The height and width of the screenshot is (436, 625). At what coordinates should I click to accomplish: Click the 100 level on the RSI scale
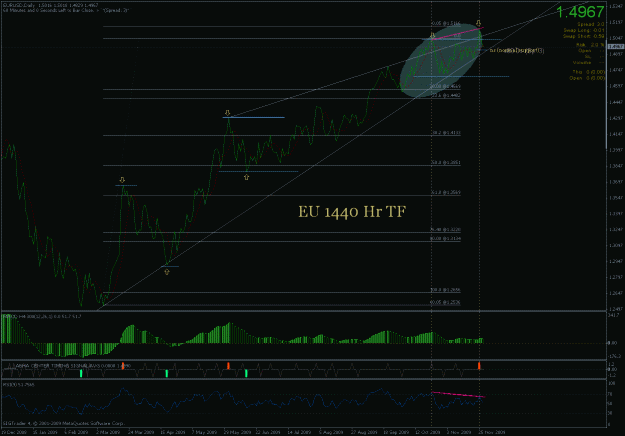coord(611,383)
